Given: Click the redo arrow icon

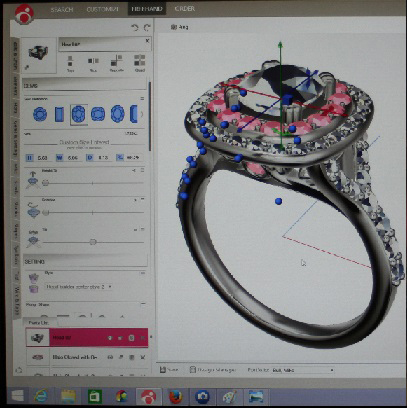Looking at the screenshot, I should [x=147, y=28].
